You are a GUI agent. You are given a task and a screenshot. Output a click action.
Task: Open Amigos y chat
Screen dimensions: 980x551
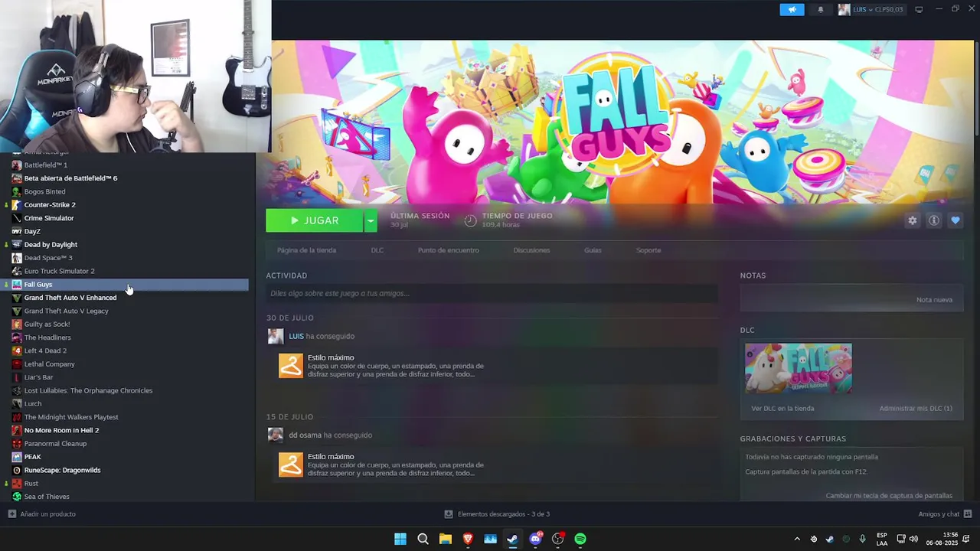945,514
